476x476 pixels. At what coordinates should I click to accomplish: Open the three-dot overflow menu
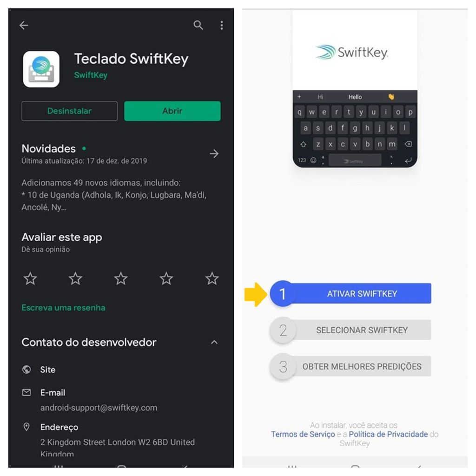(222, 25)
